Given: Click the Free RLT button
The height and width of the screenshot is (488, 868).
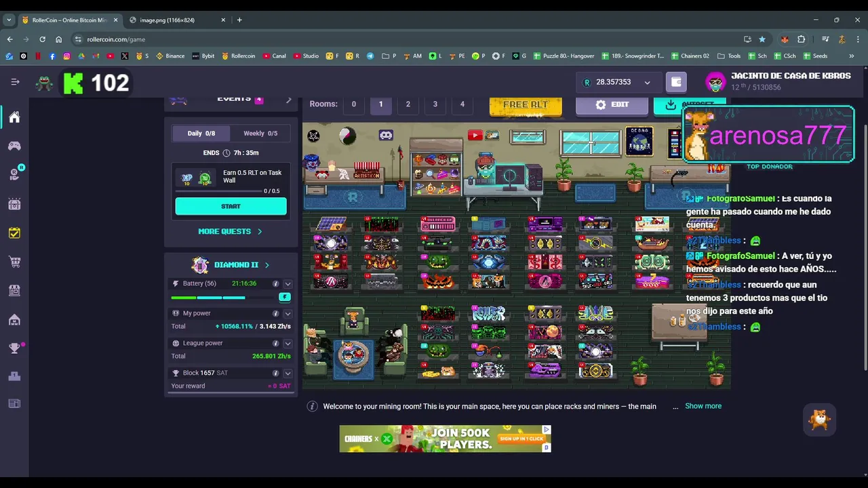Looking at the screenshot, I should click(526, 104).
